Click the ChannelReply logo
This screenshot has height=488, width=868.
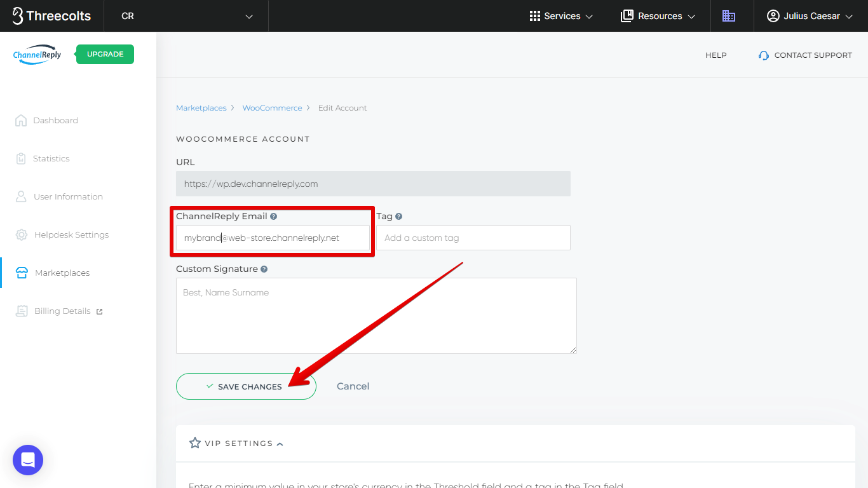37,55
